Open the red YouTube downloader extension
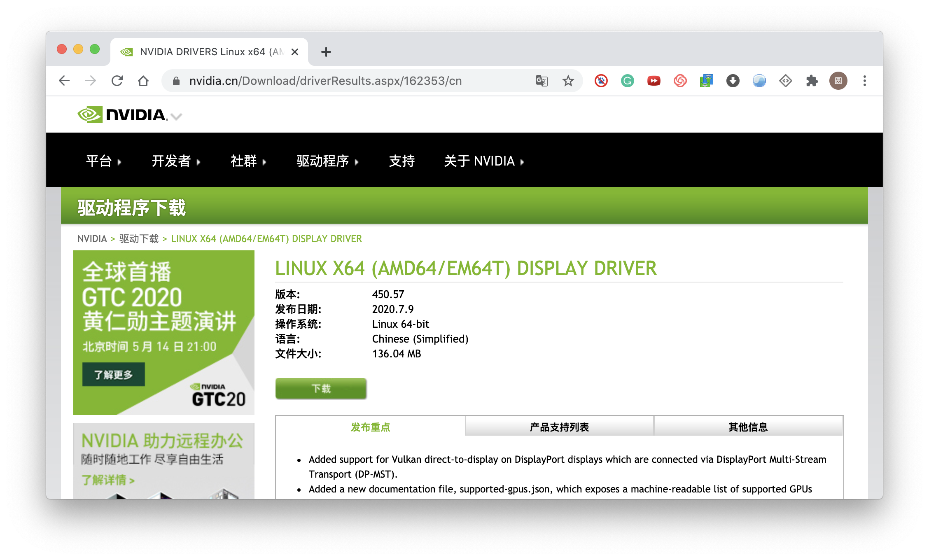 654,81
